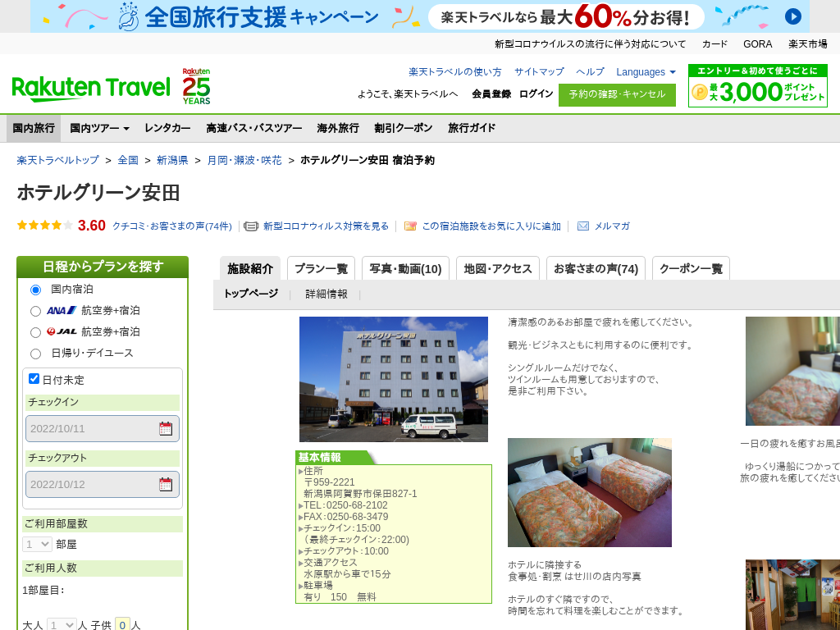Open the 新型コロナウイルスの流行に伴う対応について link
This screenshot has height=630, width=840.
pos(590,44)
